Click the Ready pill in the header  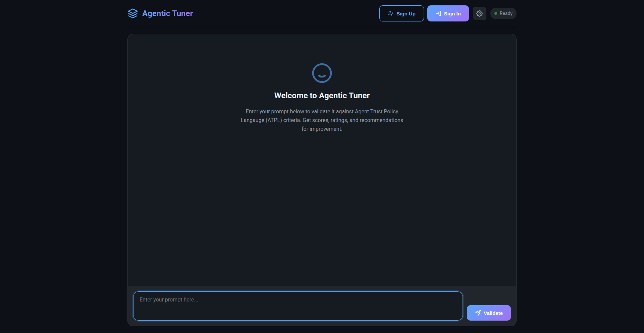503,13
